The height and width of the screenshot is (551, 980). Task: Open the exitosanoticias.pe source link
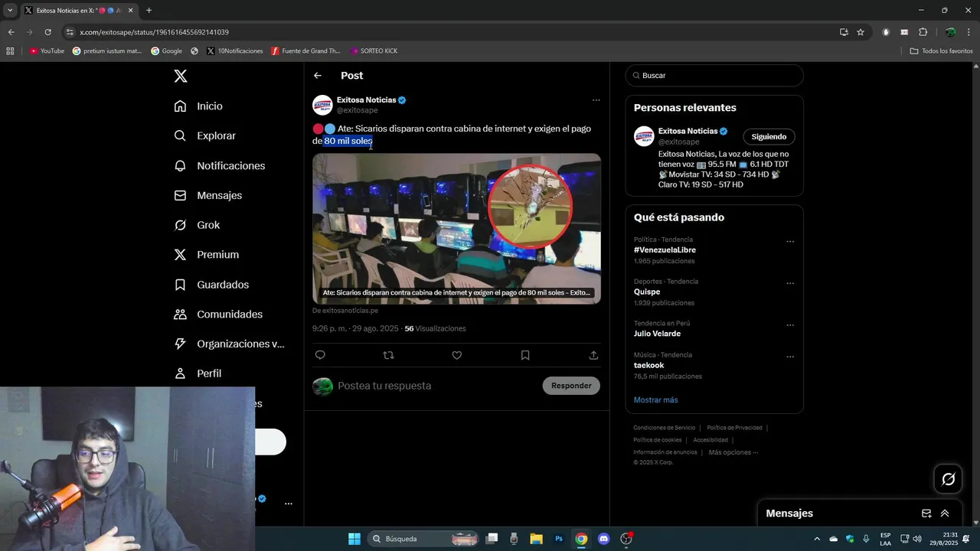point(345,311)
